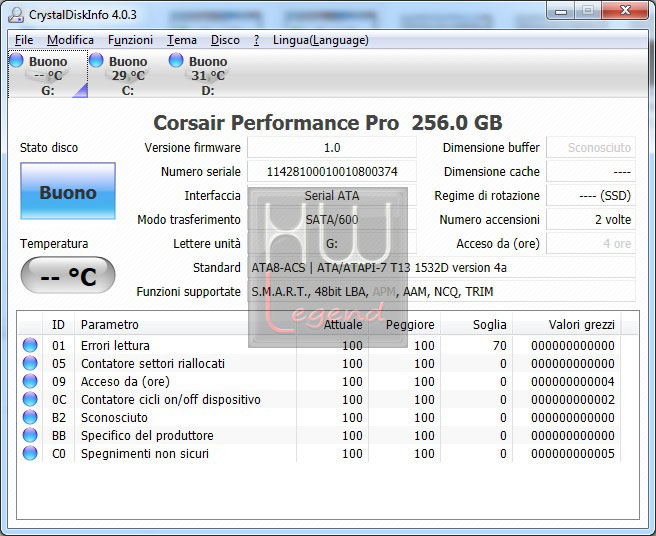Click the firmware version field 1.0
The width and height of the screenshot is (656, 536).
pos(332,148)
